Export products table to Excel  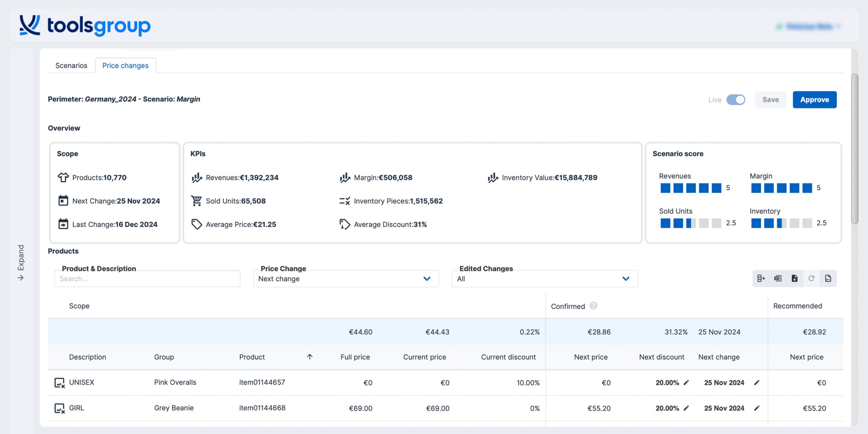[x=778, y=278]
